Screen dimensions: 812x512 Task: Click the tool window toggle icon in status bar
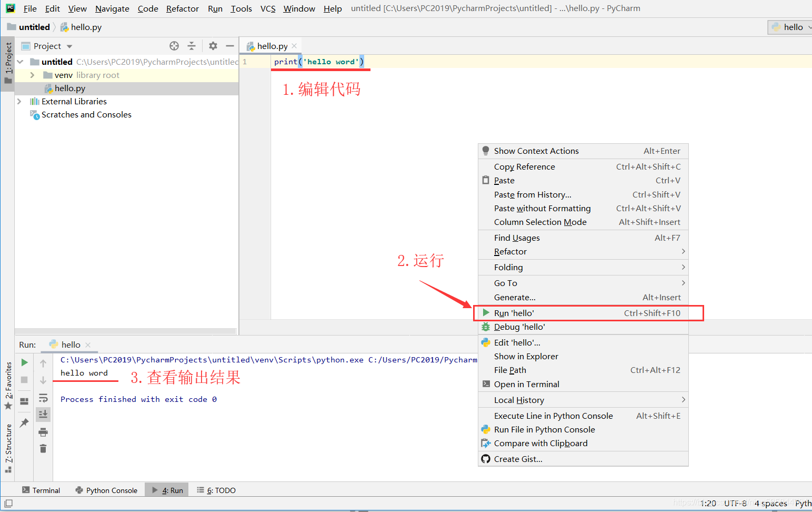point(8,504)
